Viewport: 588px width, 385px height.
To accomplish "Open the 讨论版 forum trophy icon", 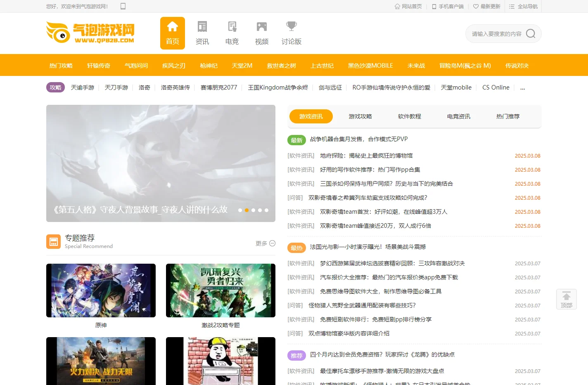I will click(x=292, y=33).
